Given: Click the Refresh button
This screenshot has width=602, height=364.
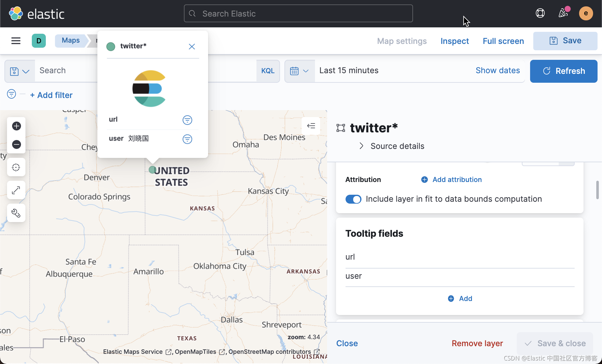Looking at the screenshot, I should (564, 71).
